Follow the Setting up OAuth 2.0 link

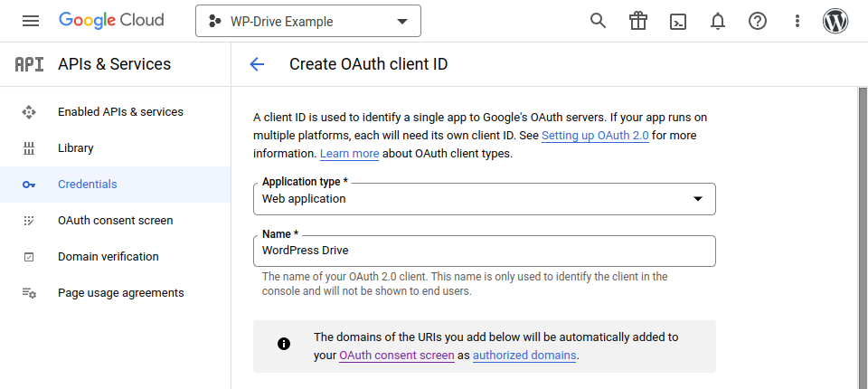[x=595, y=136]
